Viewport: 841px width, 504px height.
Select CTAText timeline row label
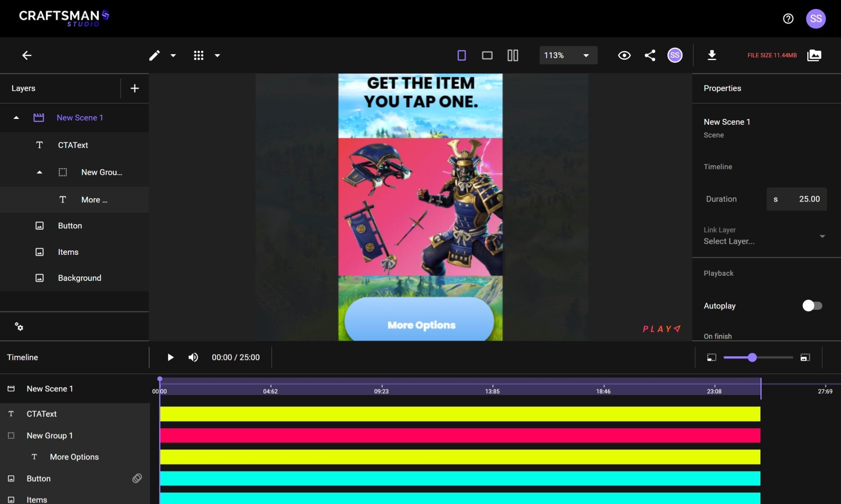(41, 414)
